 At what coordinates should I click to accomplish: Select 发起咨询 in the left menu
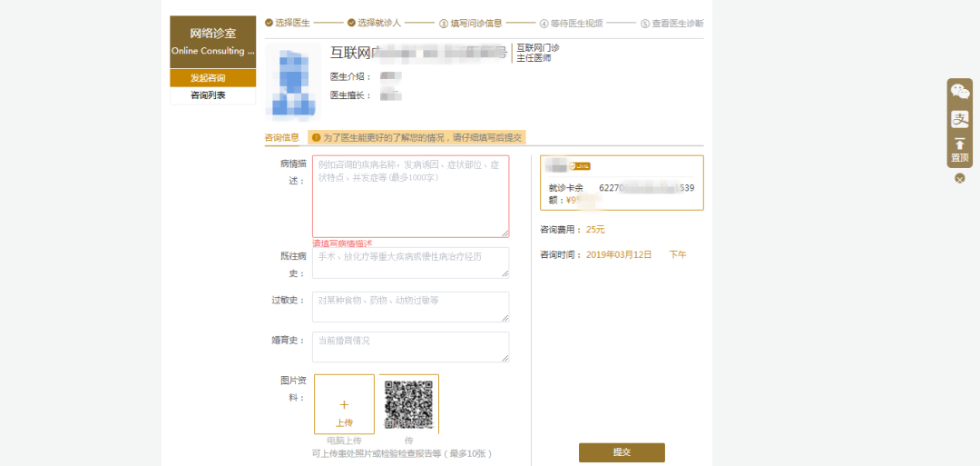click(212, 78)
